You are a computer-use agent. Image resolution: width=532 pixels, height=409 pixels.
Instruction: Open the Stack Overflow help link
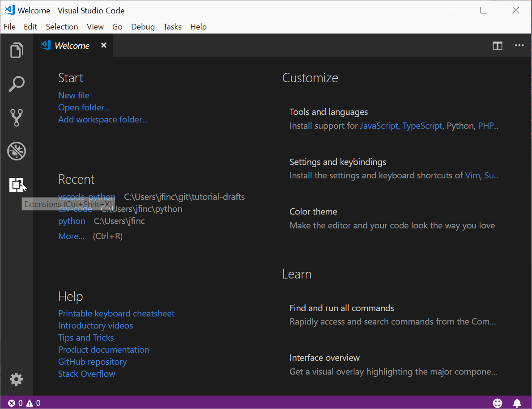click(86, 374)
